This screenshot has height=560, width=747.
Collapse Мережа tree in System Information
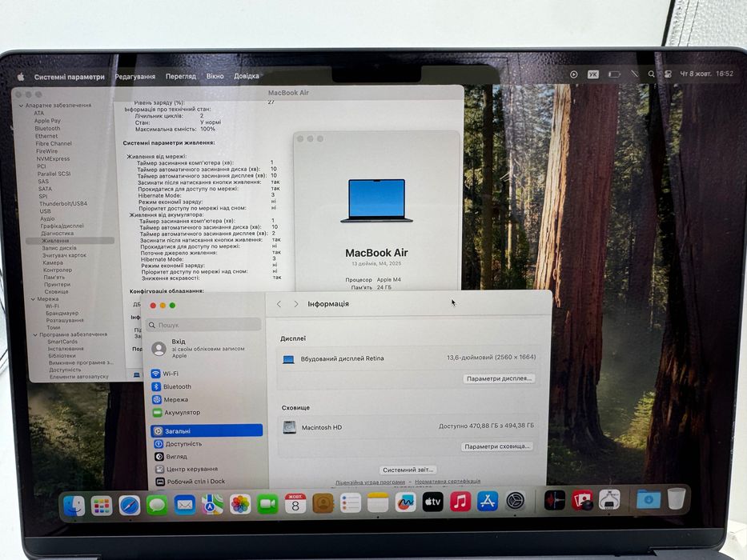33,299
